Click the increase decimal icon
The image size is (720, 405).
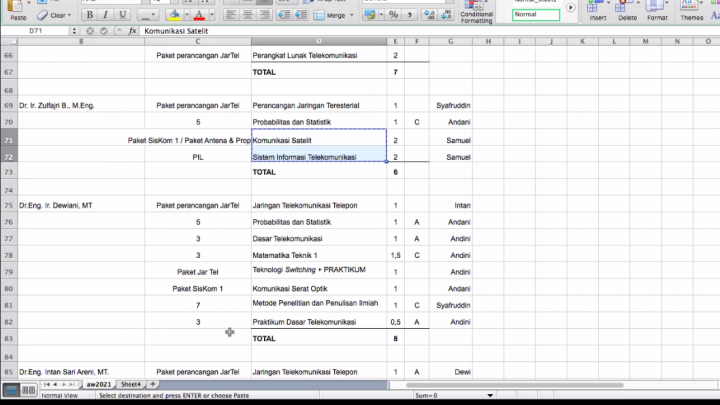[x=428, y=15]
